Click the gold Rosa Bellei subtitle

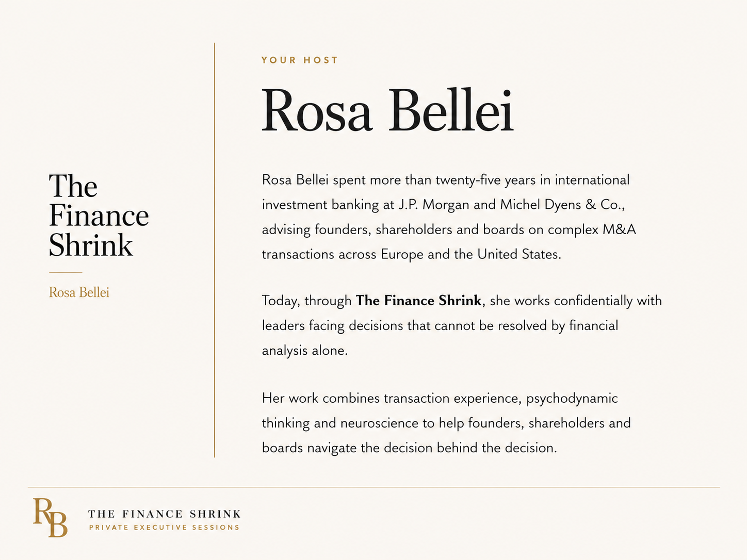(79, 292)
